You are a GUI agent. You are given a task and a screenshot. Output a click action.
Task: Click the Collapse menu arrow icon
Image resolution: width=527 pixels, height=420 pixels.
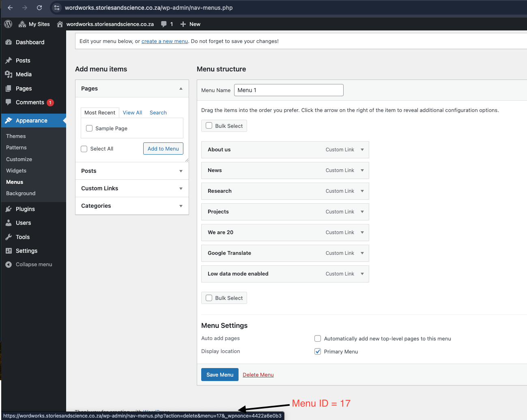click(9, 265)
